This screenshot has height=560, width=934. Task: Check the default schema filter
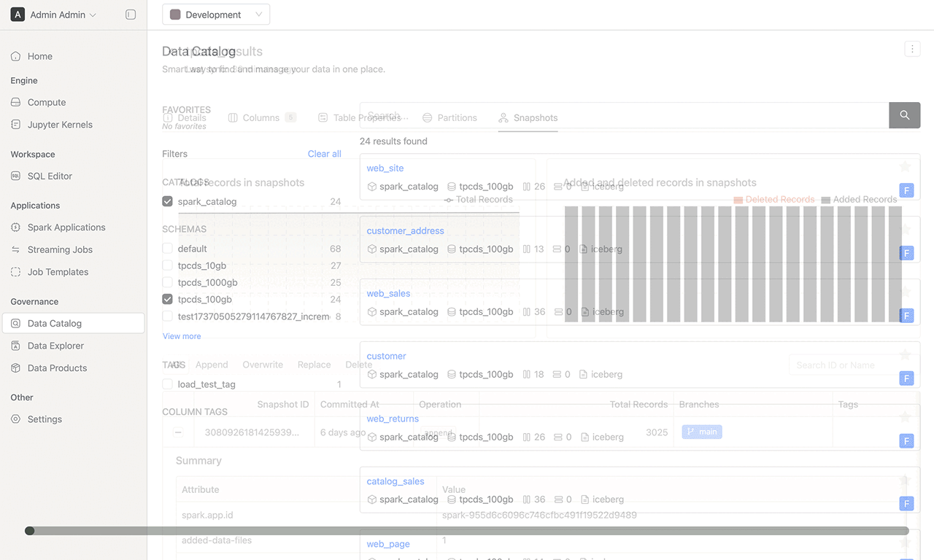[168, 249]
